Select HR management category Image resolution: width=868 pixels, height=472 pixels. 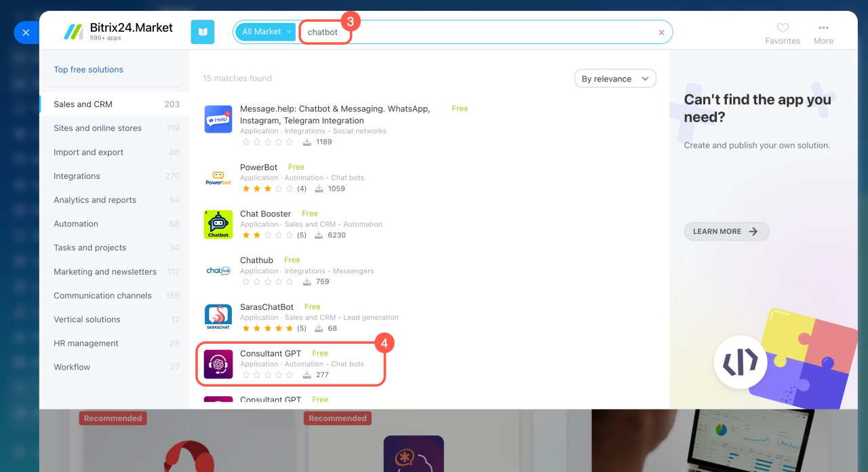[x=115, y=343]
